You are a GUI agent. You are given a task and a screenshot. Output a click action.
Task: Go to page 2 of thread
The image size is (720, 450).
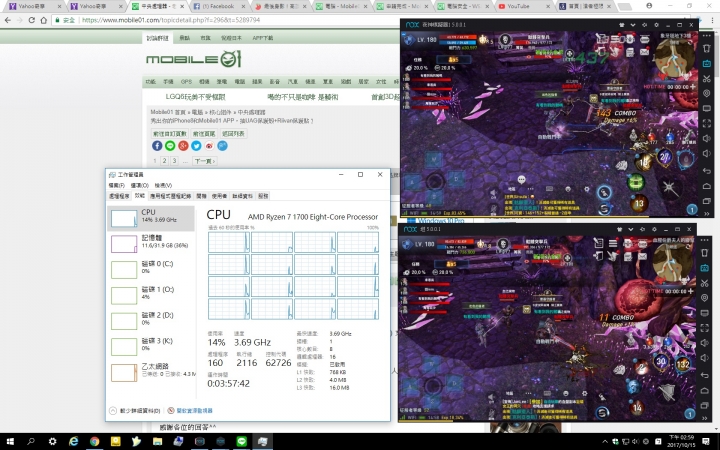(164, 161)
